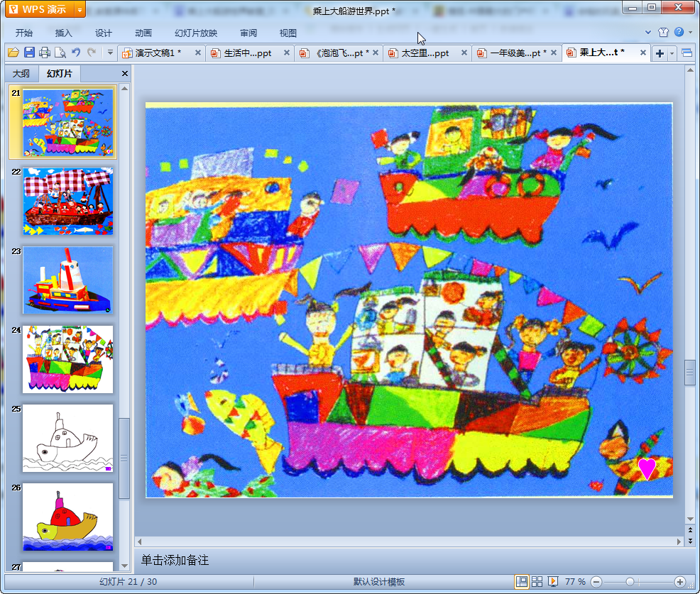Click the window arrangement icon beside the tabs
This screenshot has height=594, width=700.
687,53
